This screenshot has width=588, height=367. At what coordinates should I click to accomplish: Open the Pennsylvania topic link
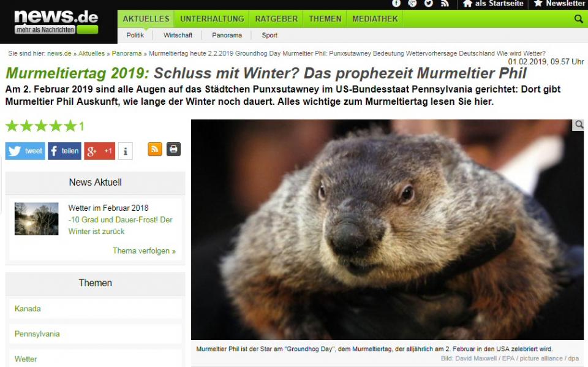point(37,333)
